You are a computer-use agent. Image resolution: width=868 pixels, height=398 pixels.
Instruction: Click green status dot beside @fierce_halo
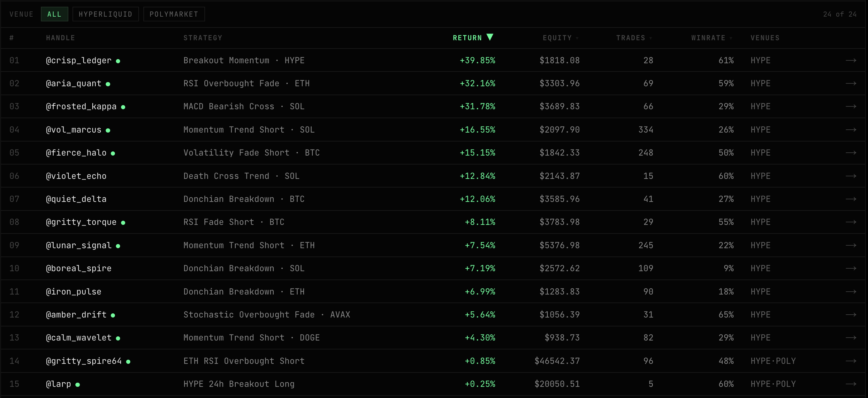(x=113, y=153)
